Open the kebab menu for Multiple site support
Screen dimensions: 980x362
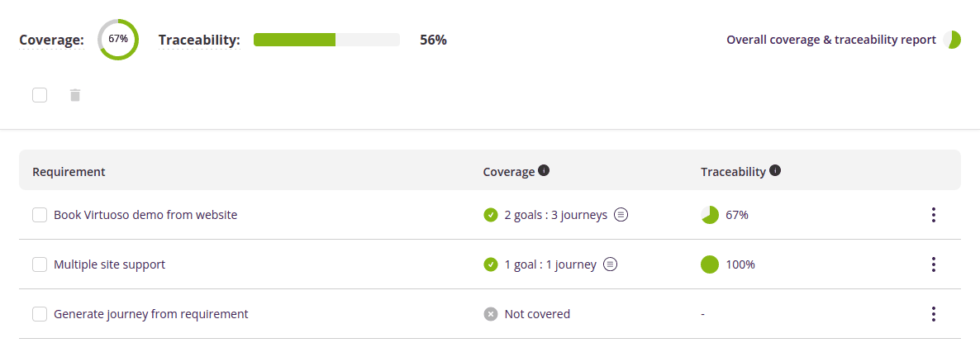pos(933,264)
